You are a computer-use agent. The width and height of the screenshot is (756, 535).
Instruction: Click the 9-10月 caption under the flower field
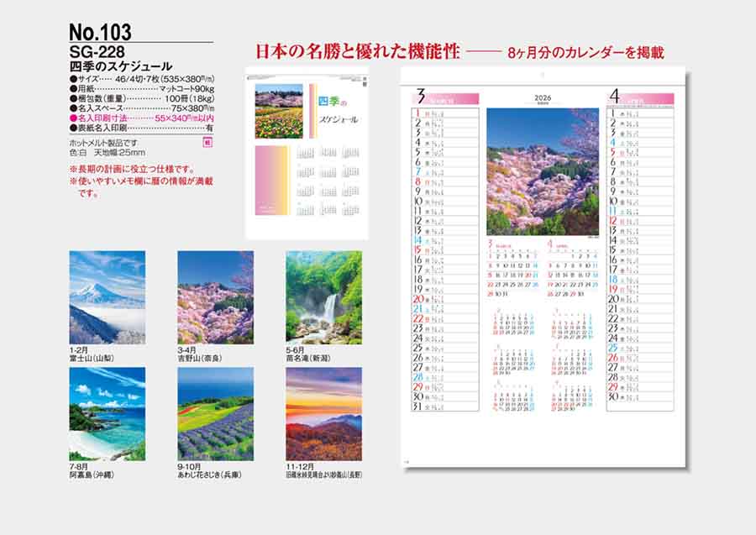click(190, 467)
